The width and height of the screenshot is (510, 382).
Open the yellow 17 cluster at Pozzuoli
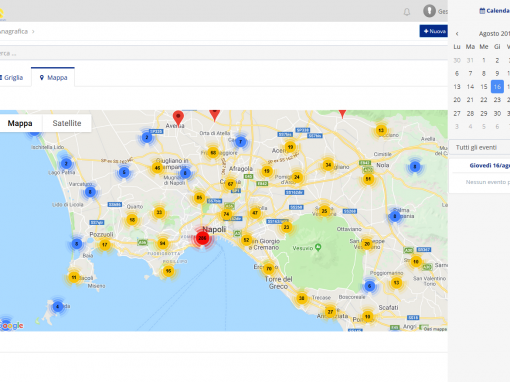click(105, 244)
